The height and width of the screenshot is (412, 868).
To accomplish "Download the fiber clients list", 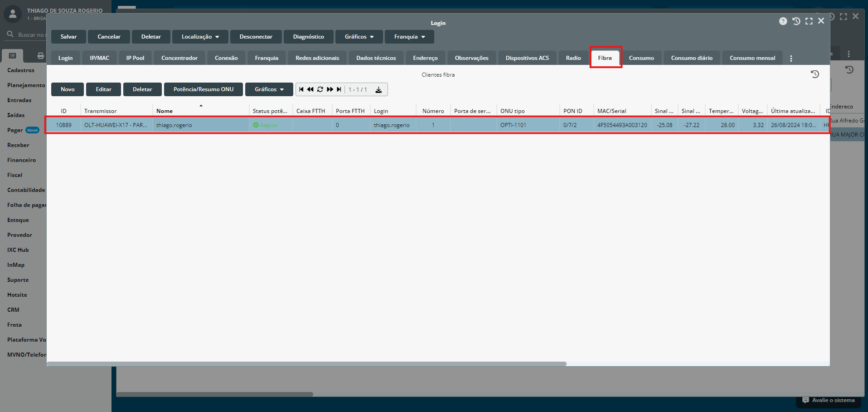I will (x=378, y=90).
